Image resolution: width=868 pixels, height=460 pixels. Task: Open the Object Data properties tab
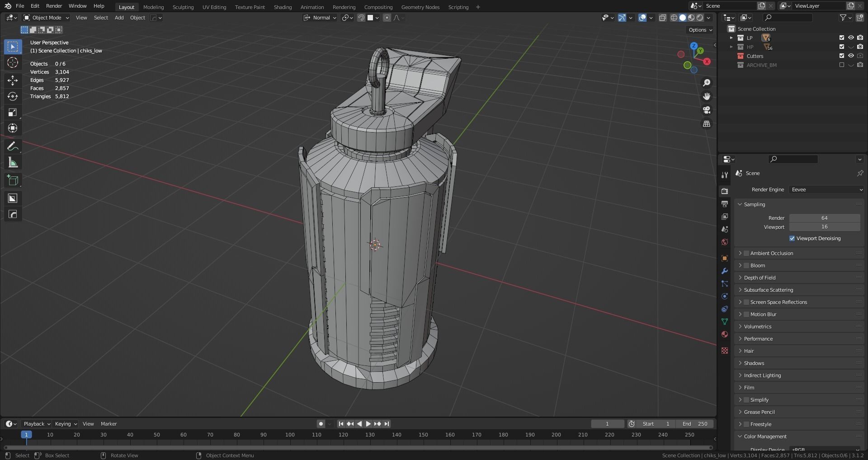point(725,322)
